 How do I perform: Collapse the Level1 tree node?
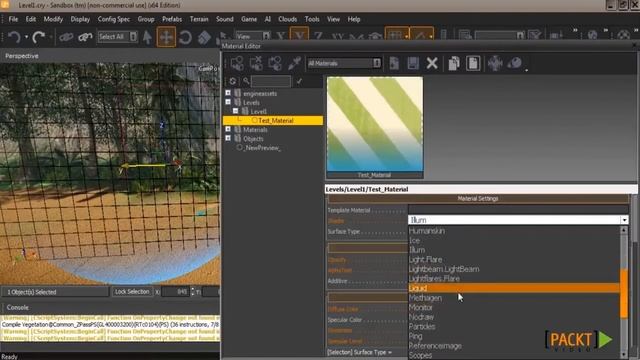[236, 111]
